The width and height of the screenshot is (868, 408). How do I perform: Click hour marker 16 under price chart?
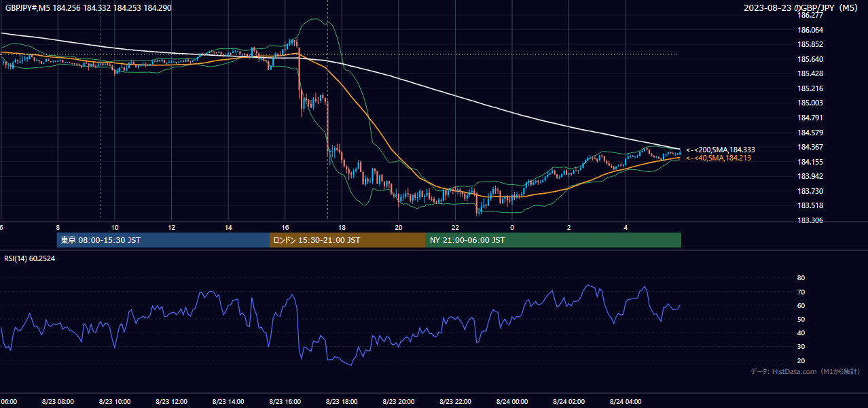285,227
